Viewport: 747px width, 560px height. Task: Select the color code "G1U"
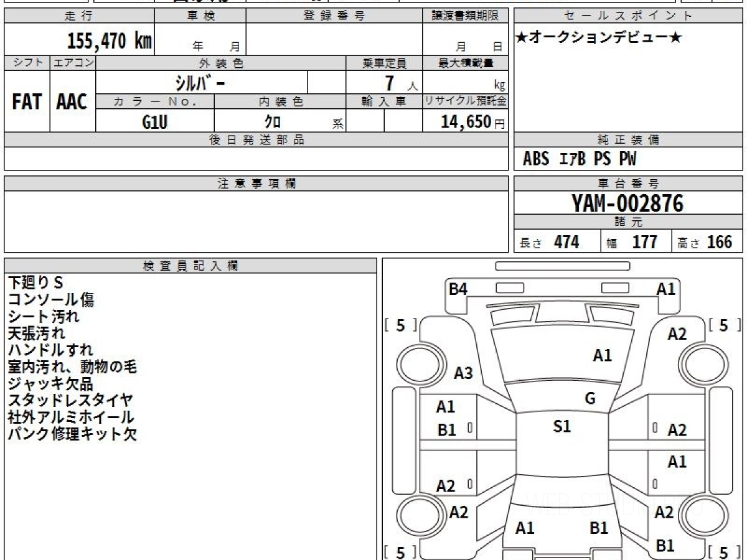coord(155,122)
